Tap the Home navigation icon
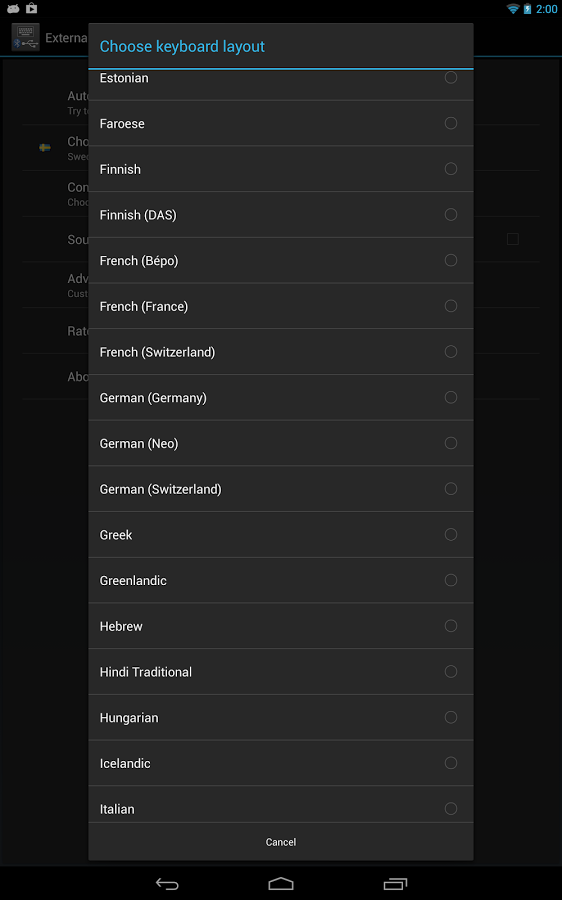The image size is (562, 900). (281, 884)
